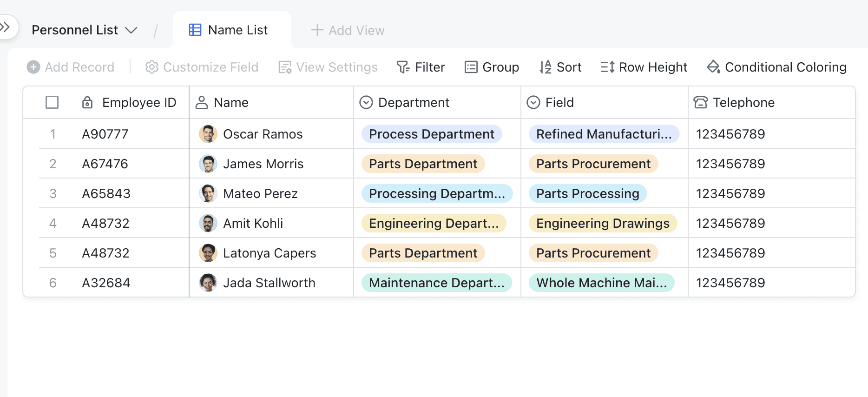
Task: Click the Customize Field gear icon
Action: coord(152,67)
